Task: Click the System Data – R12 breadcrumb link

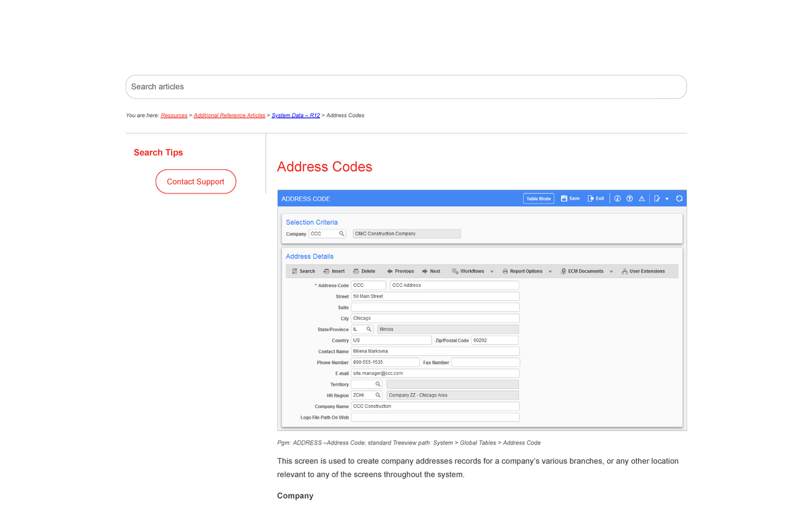Action: click(x=294, y=115)
